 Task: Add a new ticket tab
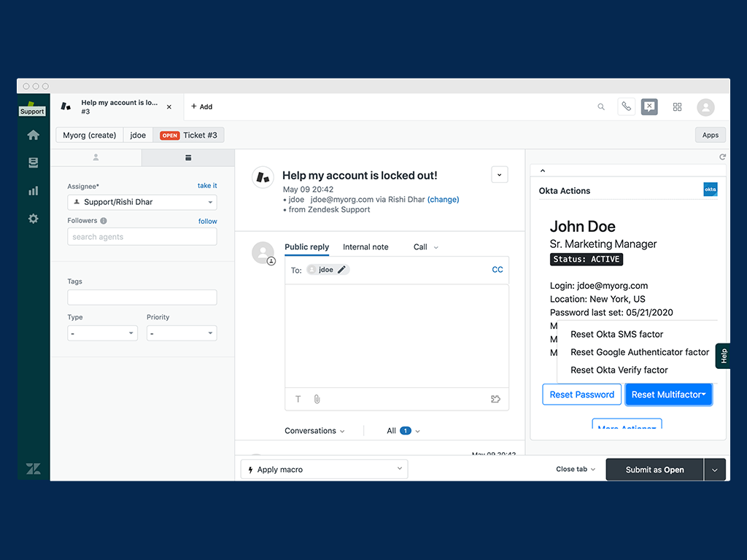pyautogui.click(x=201, y=106)
